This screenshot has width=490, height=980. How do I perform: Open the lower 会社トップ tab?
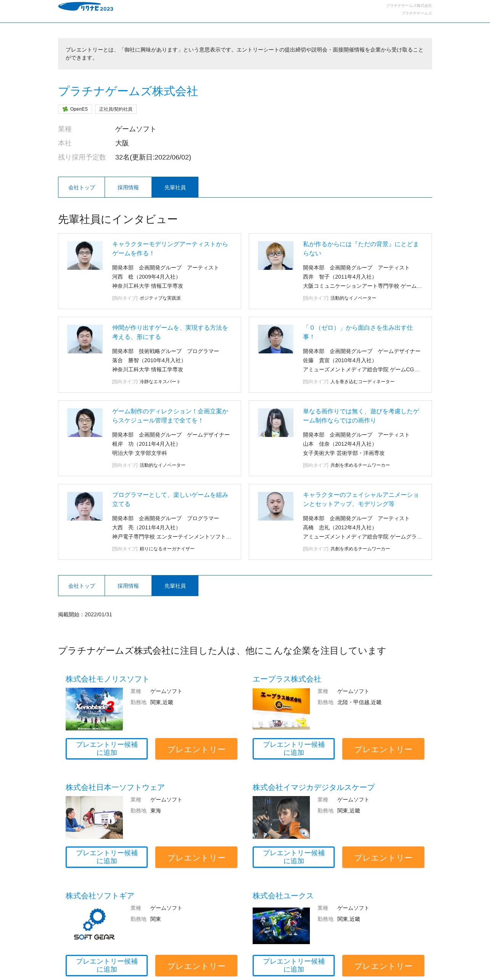pyautogui.click(x=81, y=586)
